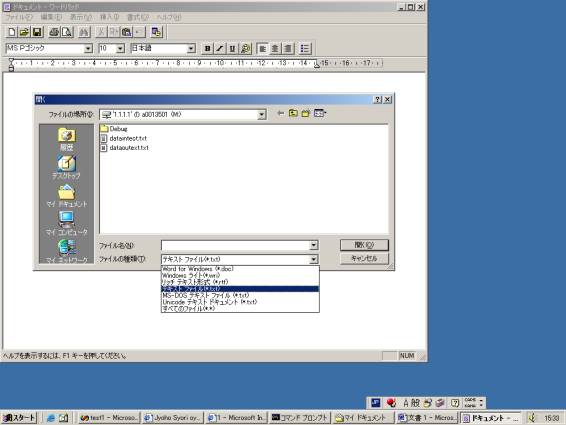This screenshot has height=425, width=566.
Task: Open the 挿入 menu in WordPad
Action: click(x=109, y=17)
